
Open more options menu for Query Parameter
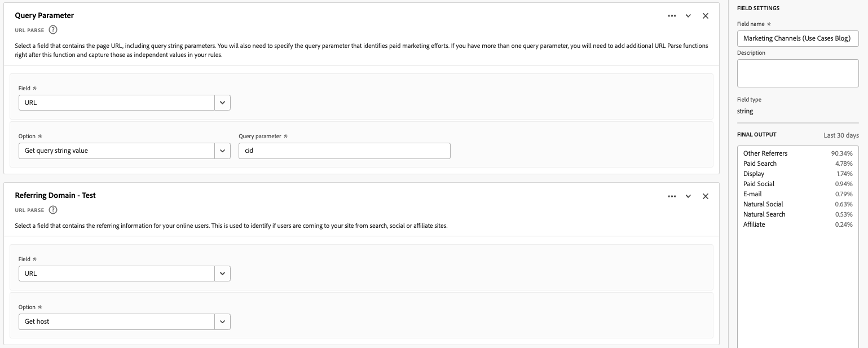[672, 16]
